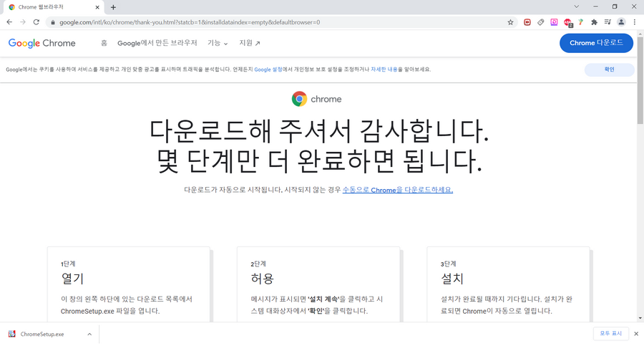Viewport: 644px width, 346px height.
Task: Open the colorful leaf extension icon
Action: [x=581, y=22]
